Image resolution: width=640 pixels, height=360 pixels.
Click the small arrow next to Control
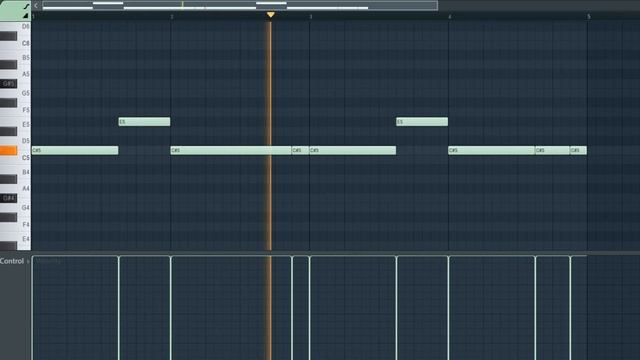point(28,261)
